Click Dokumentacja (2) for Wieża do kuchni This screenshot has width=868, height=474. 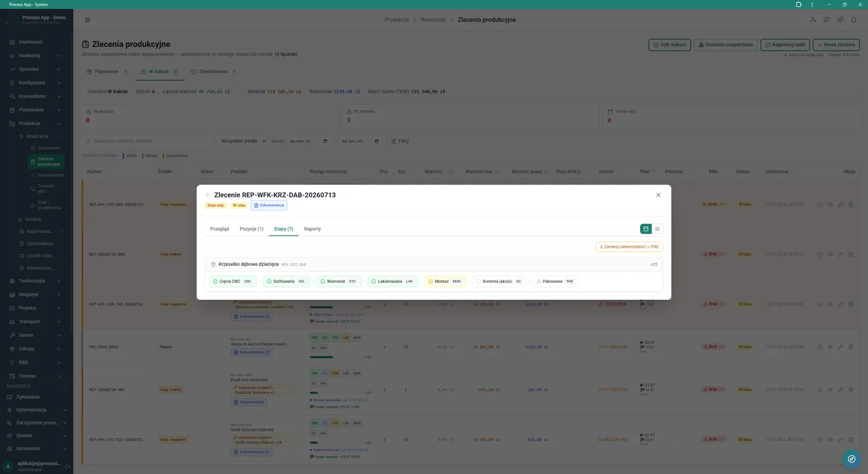[x=252, y=352]
